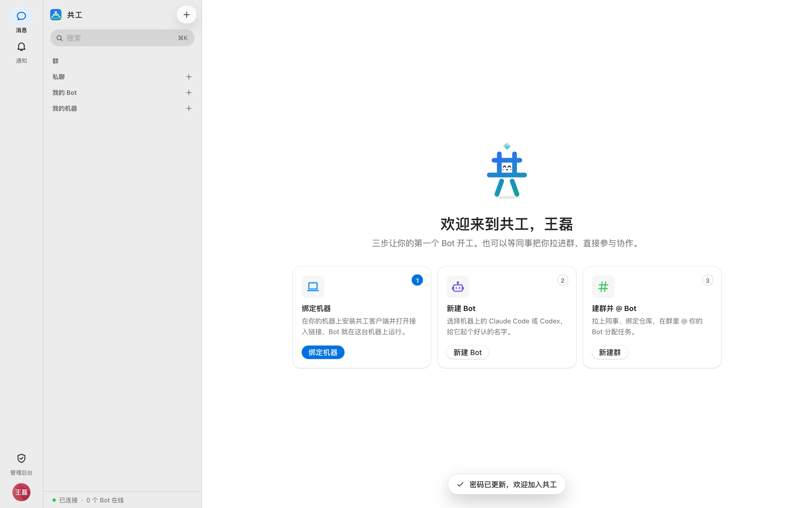Click the 欢迎来到共工，王磊 heading
The height and width of the screenshot is (508, 812).
[507, 224]
